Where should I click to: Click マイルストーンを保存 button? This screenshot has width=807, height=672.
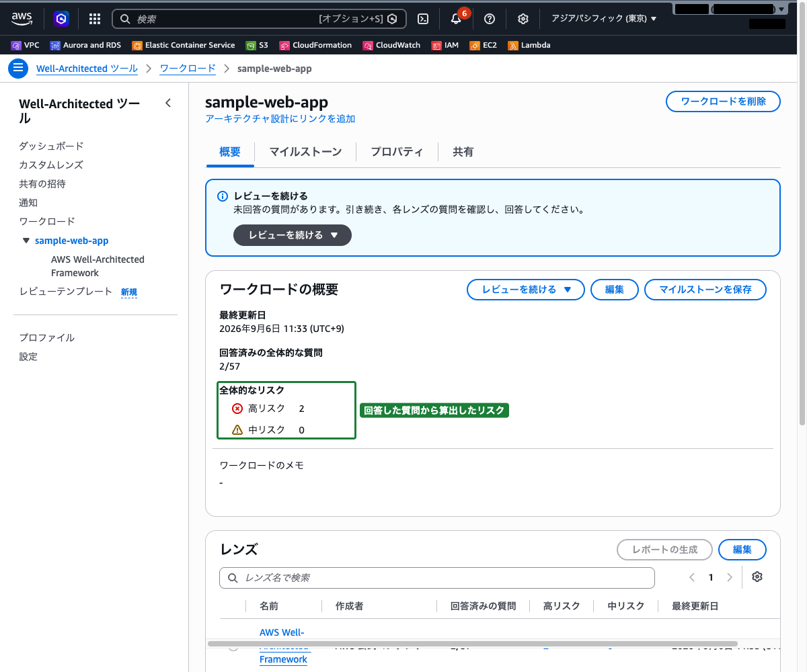click(705, 290)
